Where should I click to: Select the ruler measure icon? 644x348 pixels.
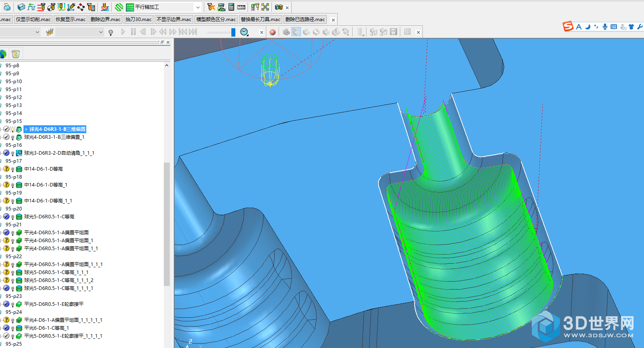point(241,7)
